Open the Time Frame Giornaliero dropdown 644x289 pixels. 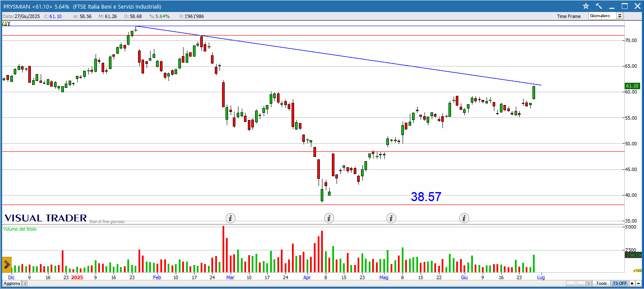pyautogui.click(x=606, y=16)
